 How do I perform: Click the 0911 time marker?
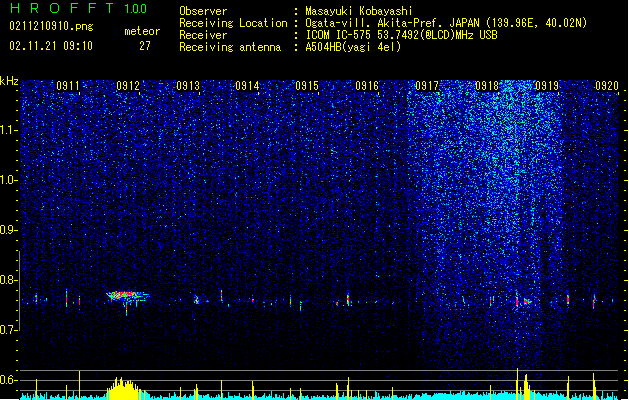pos(68,86)
